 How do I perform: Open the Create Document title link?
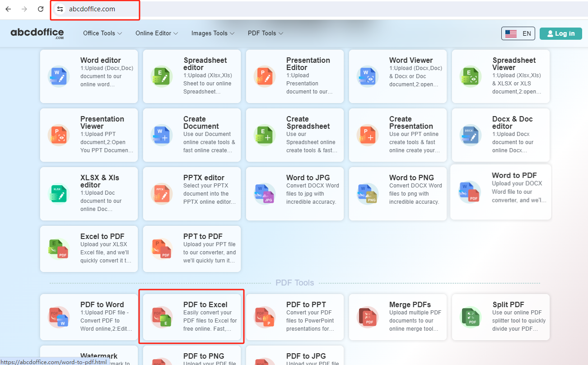(201, 122)
